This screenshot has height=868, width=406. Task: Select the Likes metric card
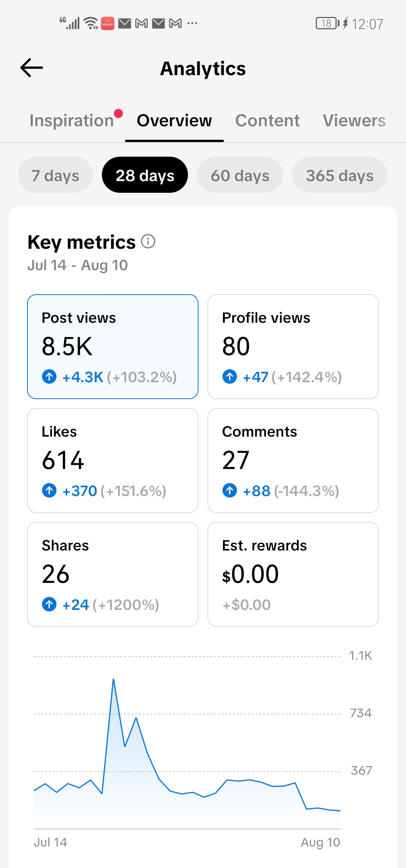[x=113, y=460]
